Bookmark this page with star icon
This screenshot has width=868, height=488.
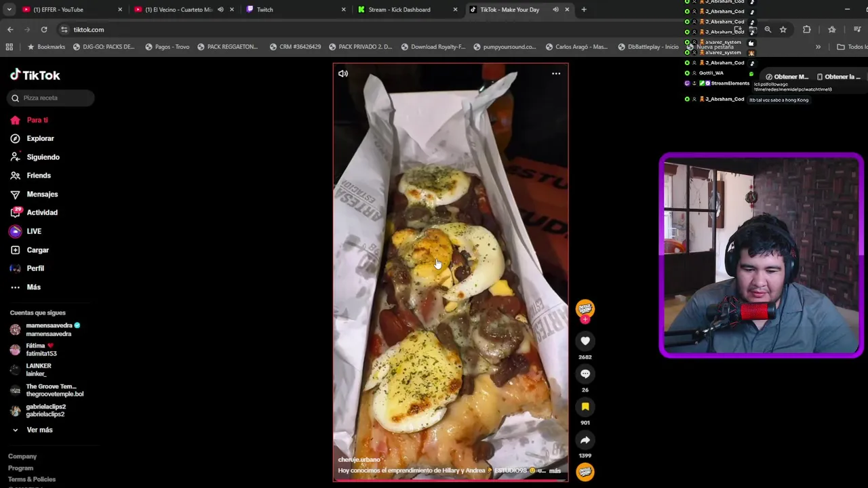tap(783, 30)
